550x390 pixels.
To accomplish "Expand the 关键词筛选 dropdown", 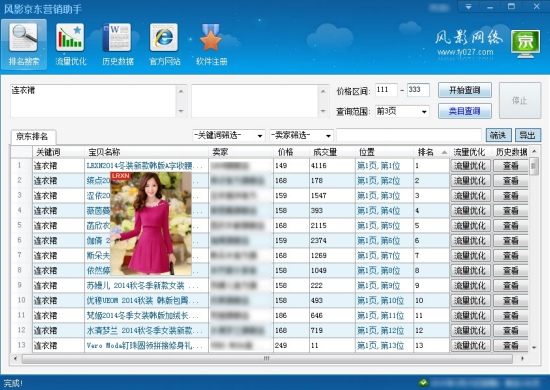I will tap(260, 135).
